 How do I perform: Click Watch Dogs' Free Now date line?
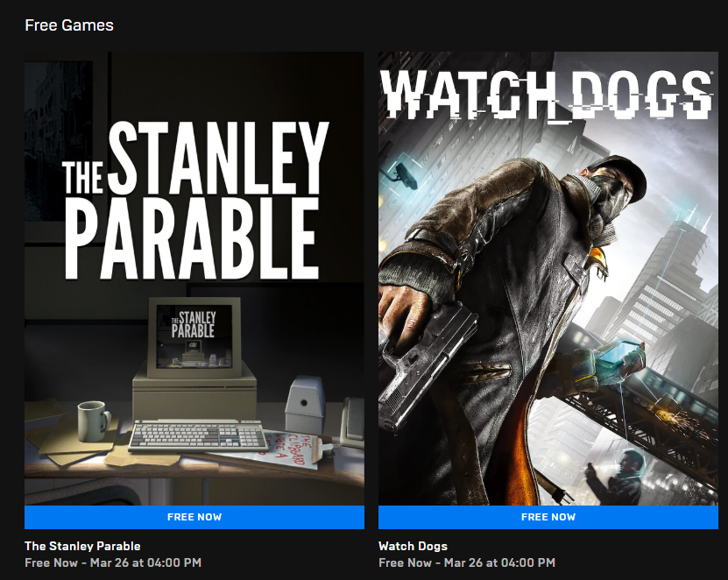click(467, 562)
